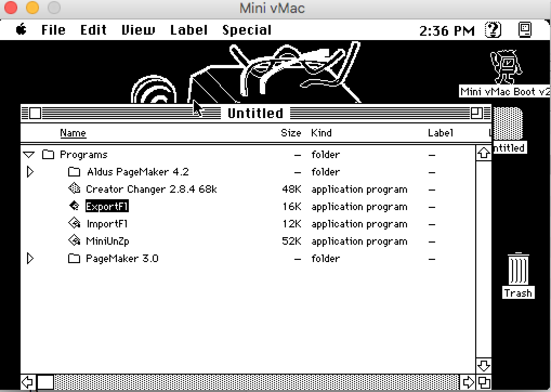Click the horizontal scrollbar thumb
The image size is (551, 392).
tap(45, 382)
